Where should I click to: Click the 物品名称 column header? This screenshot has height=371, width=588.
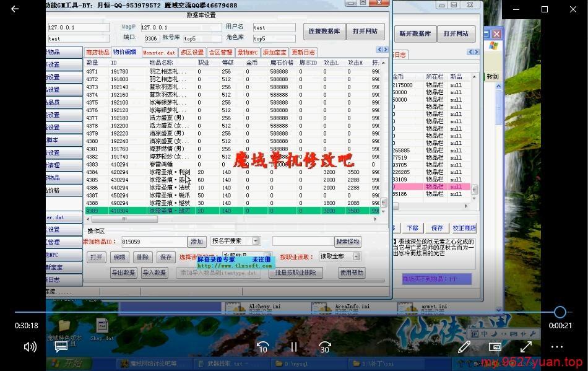click(162, 63)
